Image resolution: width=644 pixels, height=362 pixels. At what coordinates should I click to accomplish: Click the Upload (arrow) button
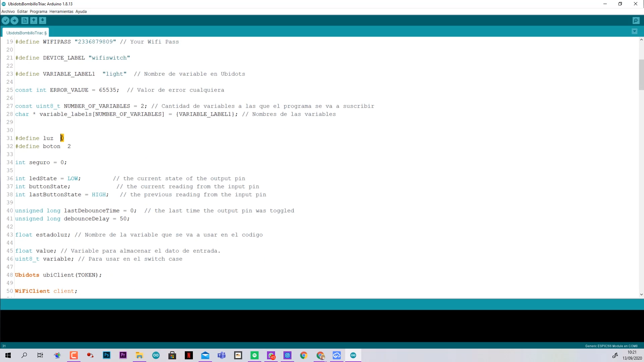15,20
